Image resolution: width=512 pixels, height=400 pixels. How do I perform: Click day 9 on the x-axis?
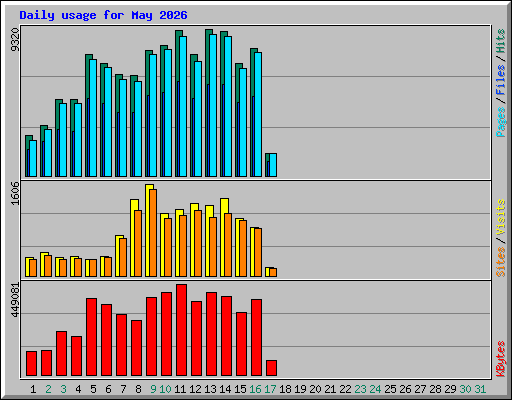pyautogui.click(x=153, y=389)
